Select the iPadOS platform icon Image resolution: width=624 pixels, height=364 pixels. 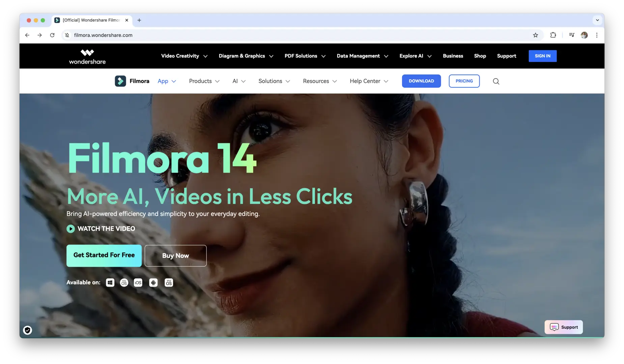coord(169,282)
